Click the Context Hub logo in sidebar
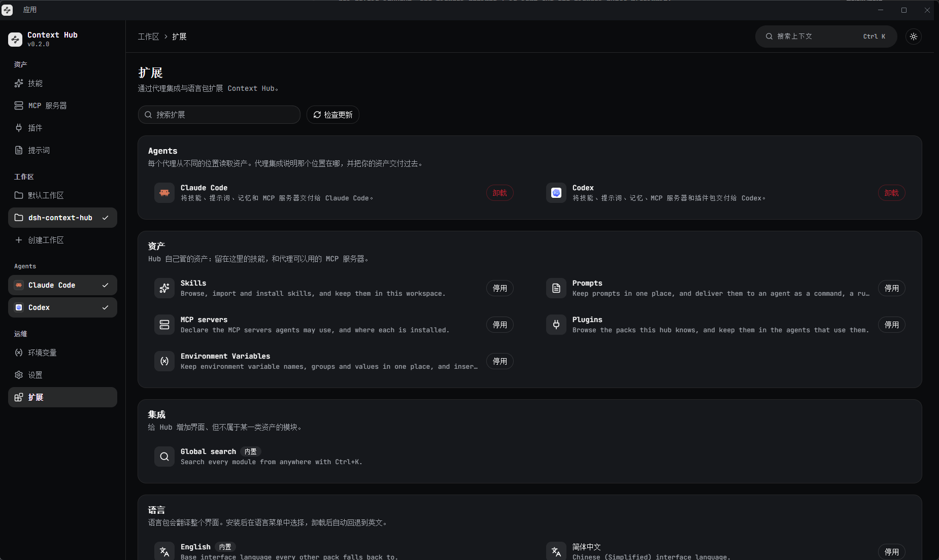Screen dimensions: 939x560 [x=15, y=39]
